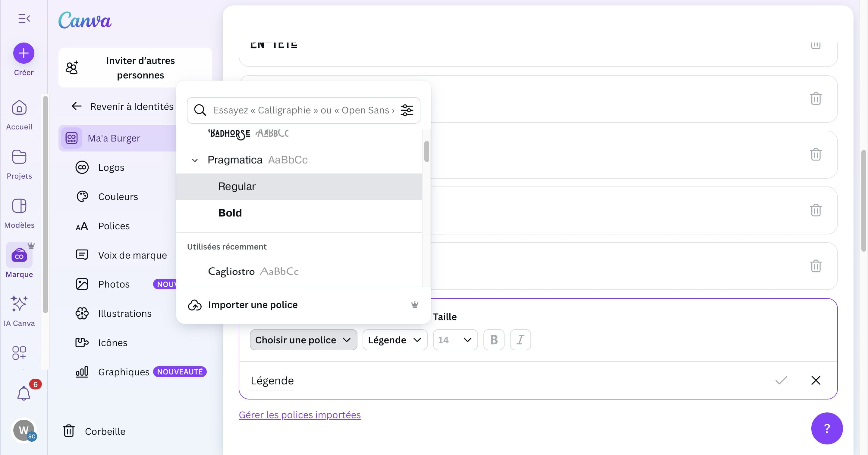Open the Légende style dropdown
The image size is (868, 455).
(x=395, y=340)
